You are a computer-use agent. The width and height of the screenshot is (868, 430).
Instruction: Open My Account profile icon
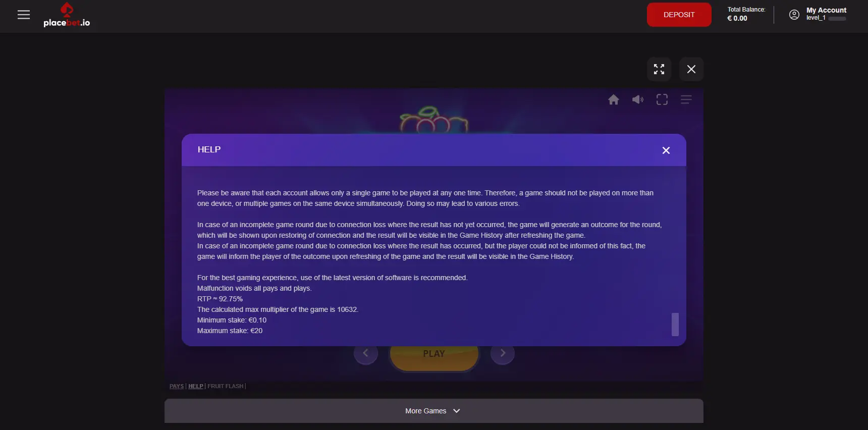[794, 15]
